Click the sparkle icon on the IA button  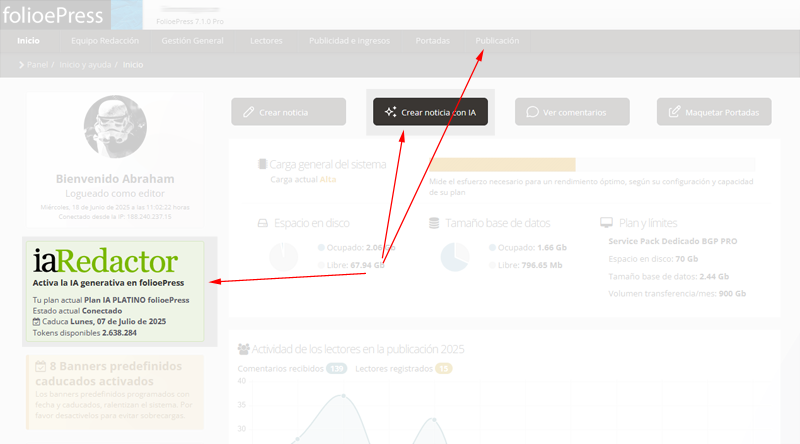(390, 112)
